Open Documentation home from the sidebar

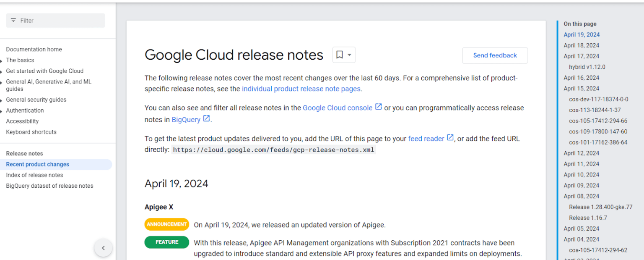[x=34, y=49]
